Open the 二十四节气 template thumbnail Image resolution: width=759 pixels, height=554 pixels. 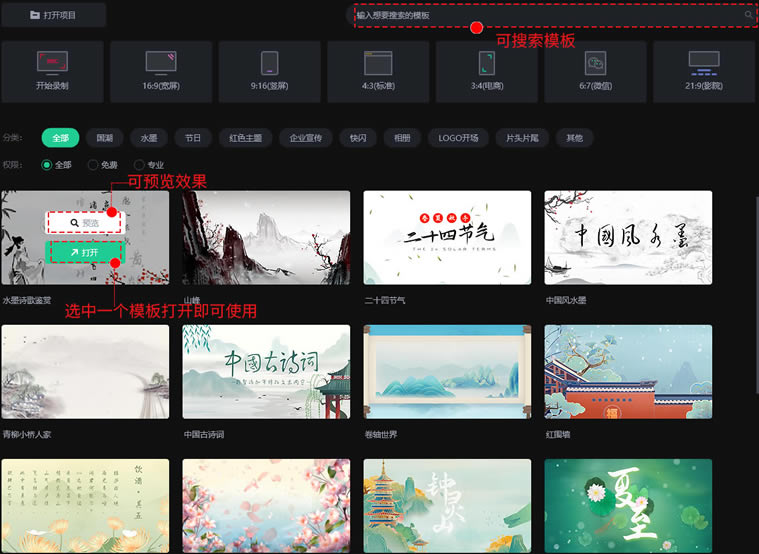point(447,237)
